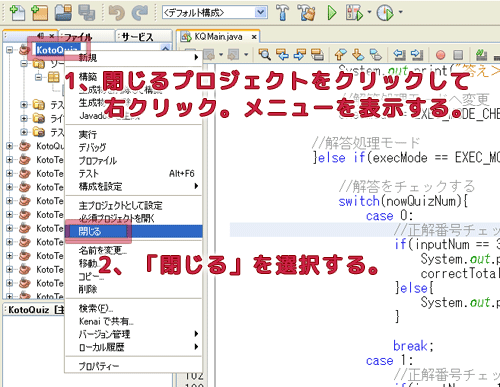
Task: Jump to next bookmark icon
Action: click(x=358, y=54)
